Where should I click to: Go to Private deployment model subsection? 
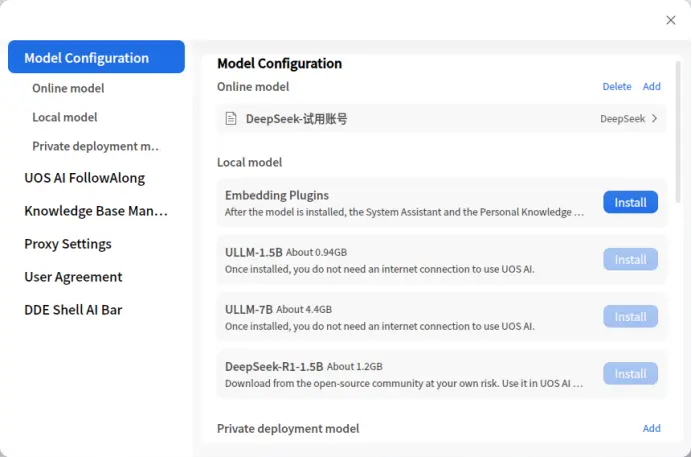coord(95,146)
